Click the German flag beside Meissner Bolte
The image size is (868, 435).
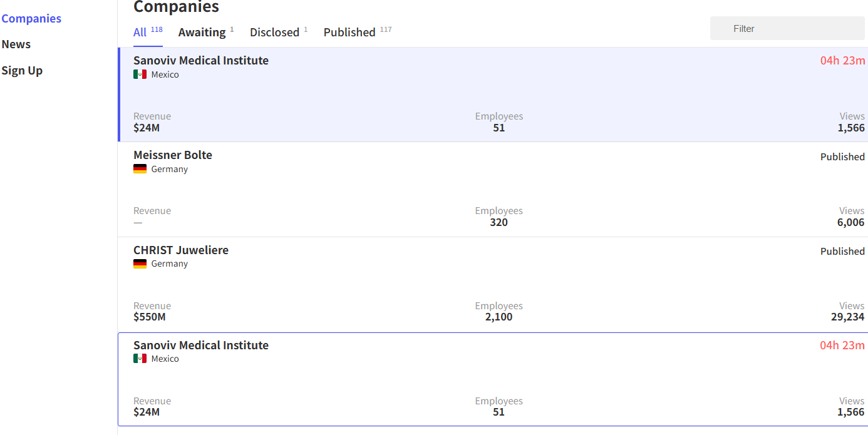[x=140, y=169]
